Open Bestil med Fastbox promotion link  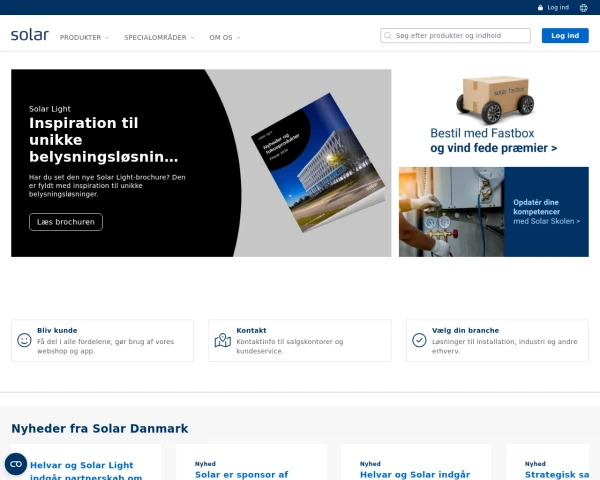494,140
